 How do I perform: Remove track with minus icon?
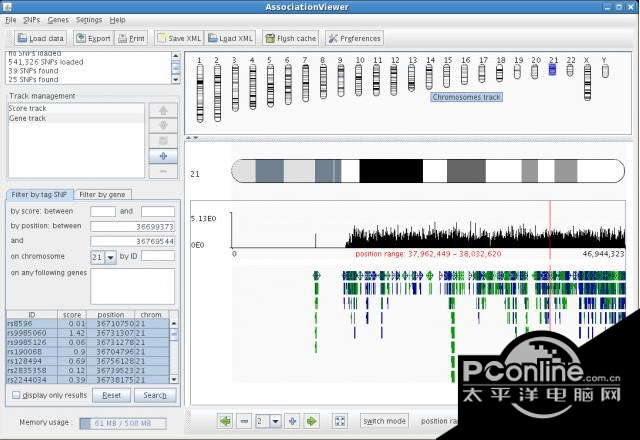point(163,171)
